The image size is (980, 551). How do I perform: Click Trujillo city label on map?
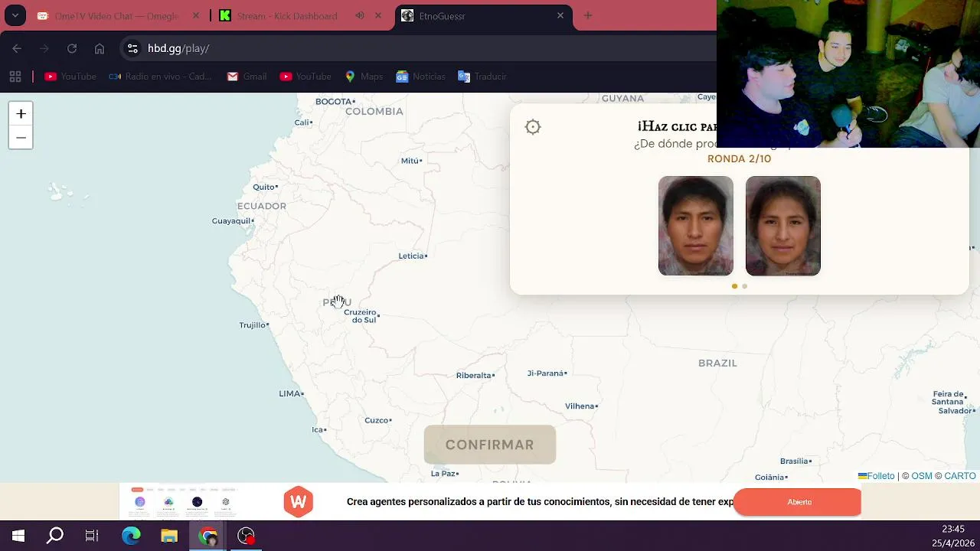pos(253,325)
